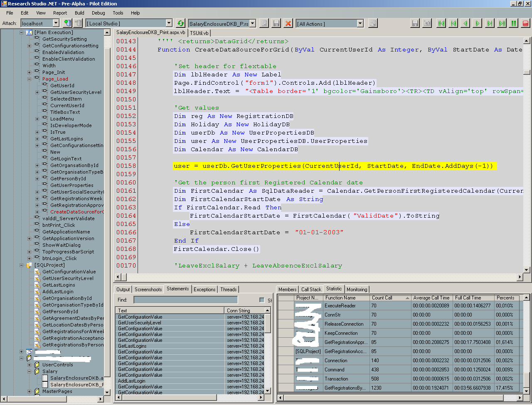
Task: Collapse the Page_Load tree node
Action: [x=30, y=79]
